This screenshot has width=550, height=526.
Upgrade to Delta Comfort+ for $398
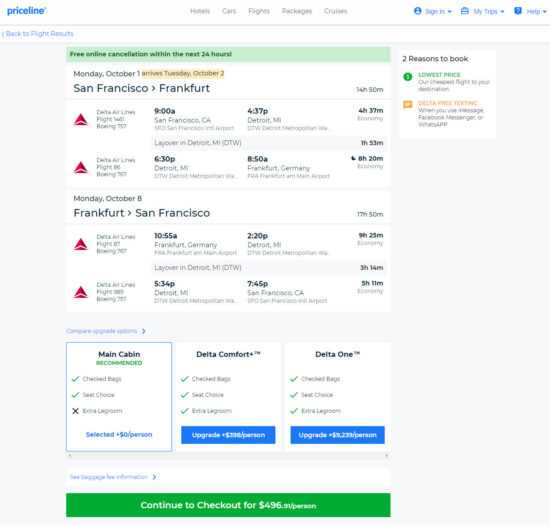(228, 435)
